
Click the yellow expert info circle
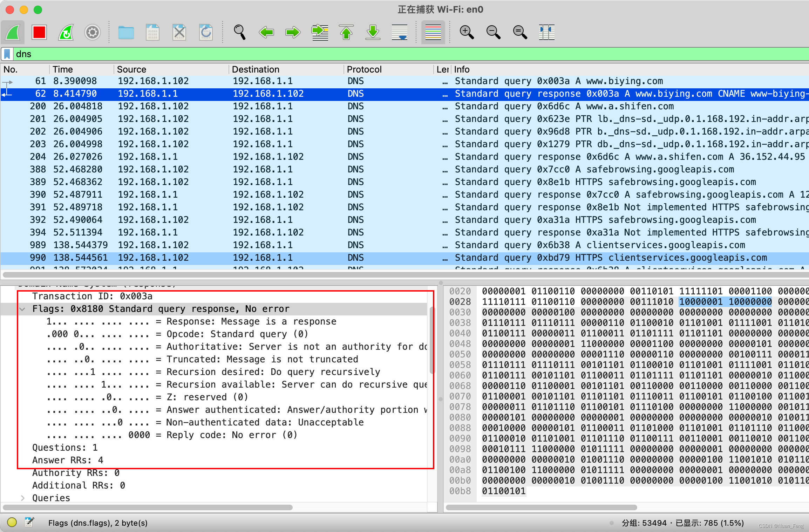pos(12,523)
